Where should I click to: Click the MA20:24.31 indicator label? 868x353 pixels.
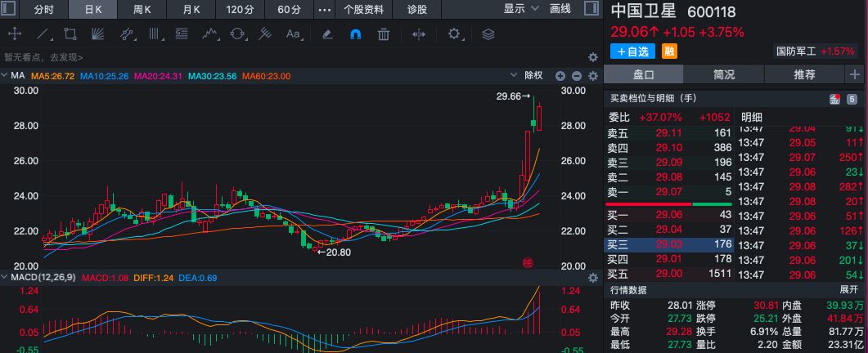coord(159,76)
